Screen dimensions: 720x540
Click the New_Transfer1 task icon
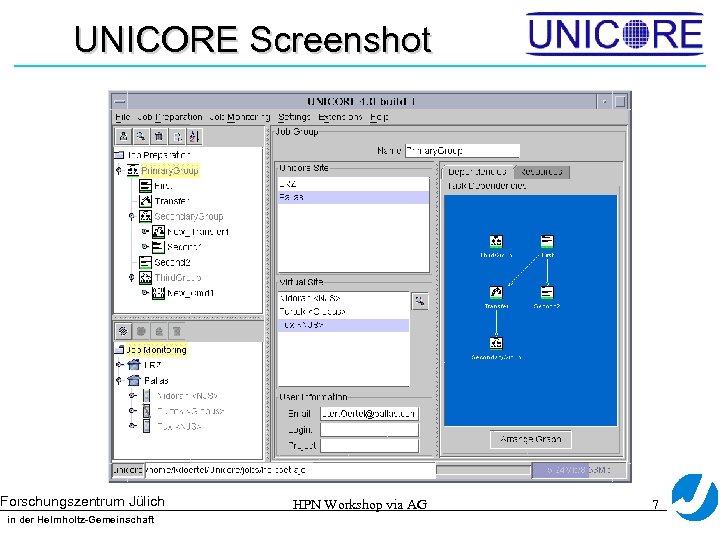(x=158, y=231)
